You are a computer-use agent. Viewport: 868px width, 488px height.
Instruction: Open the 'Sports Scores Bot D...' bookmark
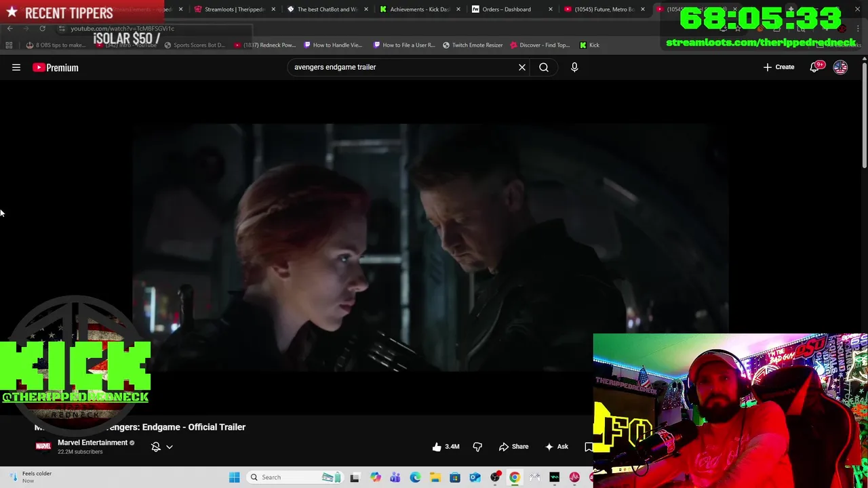(x=194, y=45)
